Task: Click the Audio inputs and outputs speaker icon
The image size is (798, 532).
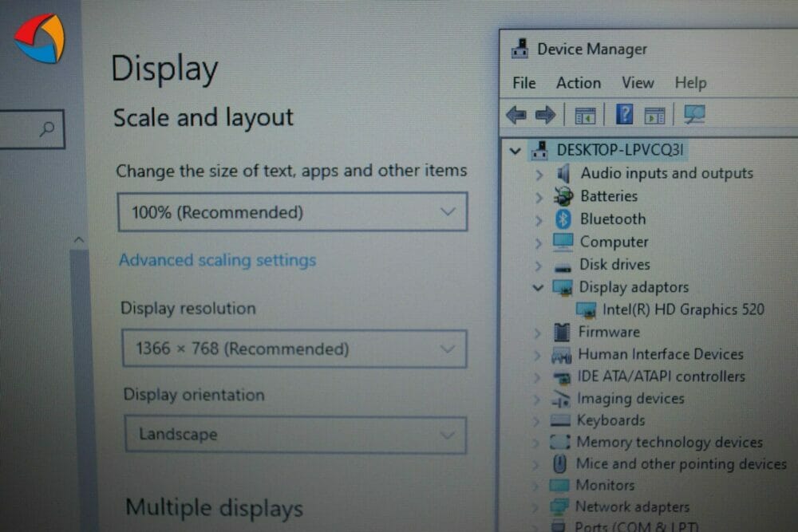Action: coord(563,173)
